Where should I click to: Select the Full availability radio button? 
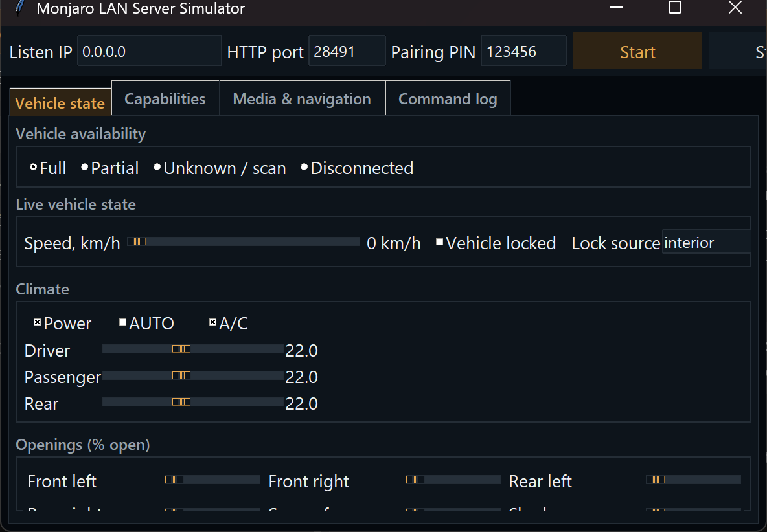click(48, 168)
